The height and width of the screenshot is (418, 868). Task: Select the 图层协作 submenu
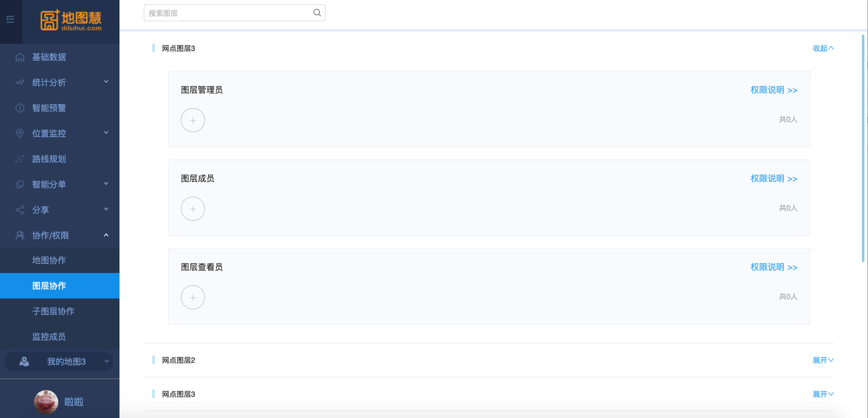pyautogui.click(x=60, y=286)
